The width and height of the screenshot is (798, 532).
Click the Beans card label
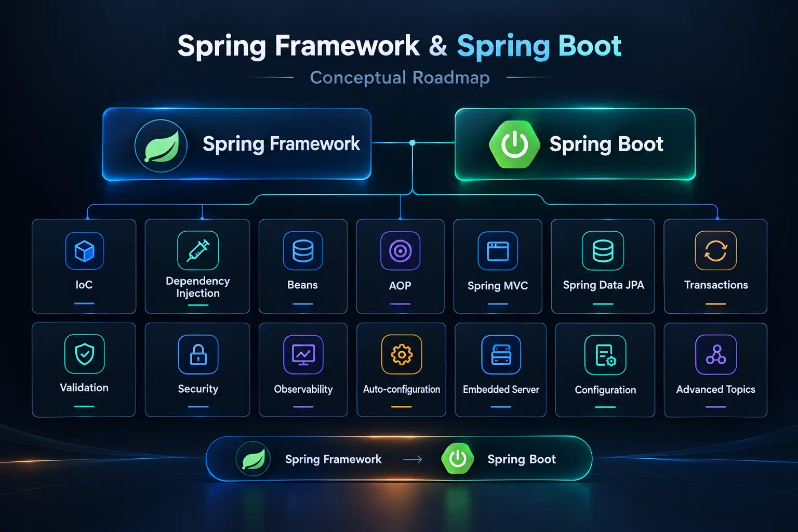point(302,285)
